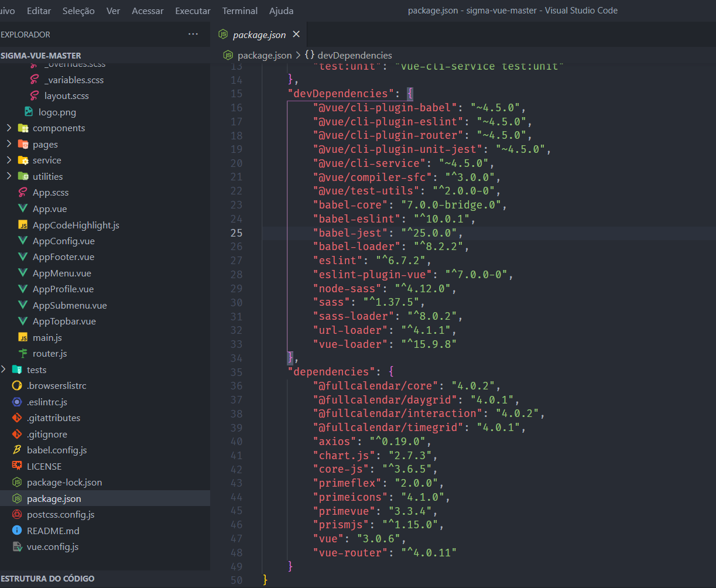Click the components folder icon
The height and width of the screenshot is (588, 716).
point(23,128)
